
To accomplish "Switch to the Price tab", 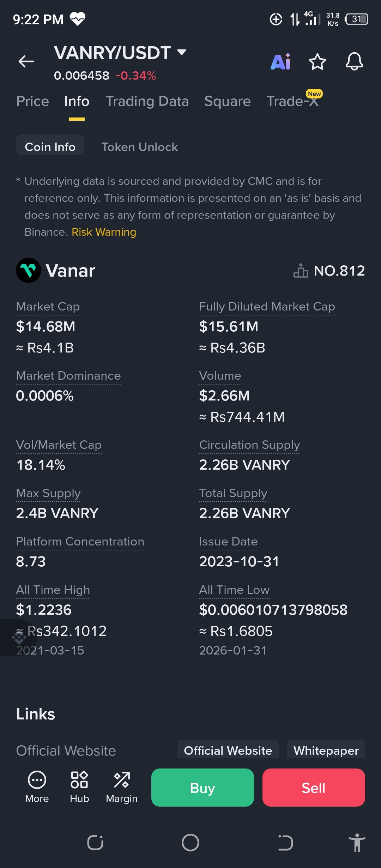I will [32, 101].
